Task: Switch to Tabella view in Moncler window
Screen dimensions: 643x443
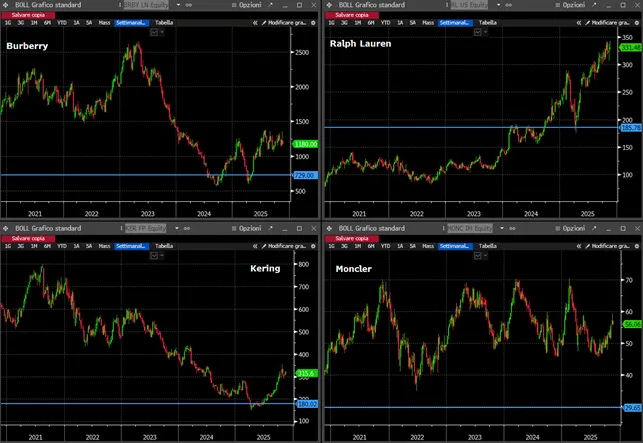Action: [x=488, y=246]
